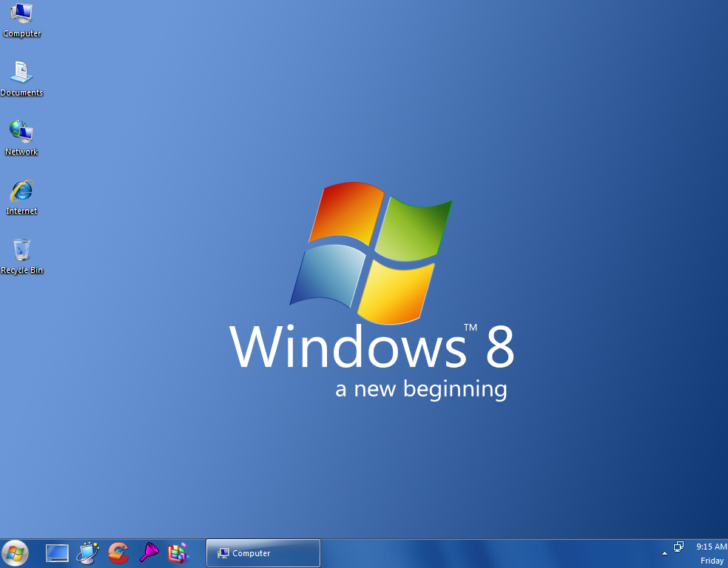Click the Show Desktop quick launch icon
The height and width of the screenshot is (568, 728).
click(57, 553)
